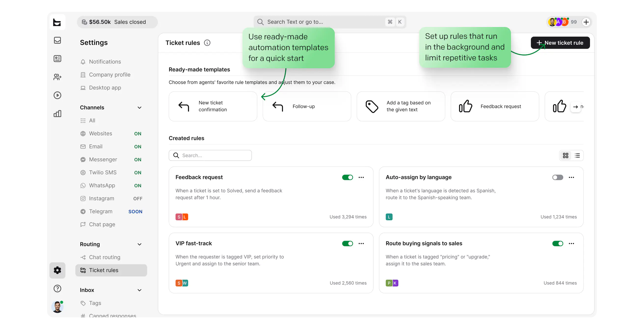This screenshot has height=329, width=644.
Task: Open the settings gear icon in rail
Action: click(x=57, y=270)
